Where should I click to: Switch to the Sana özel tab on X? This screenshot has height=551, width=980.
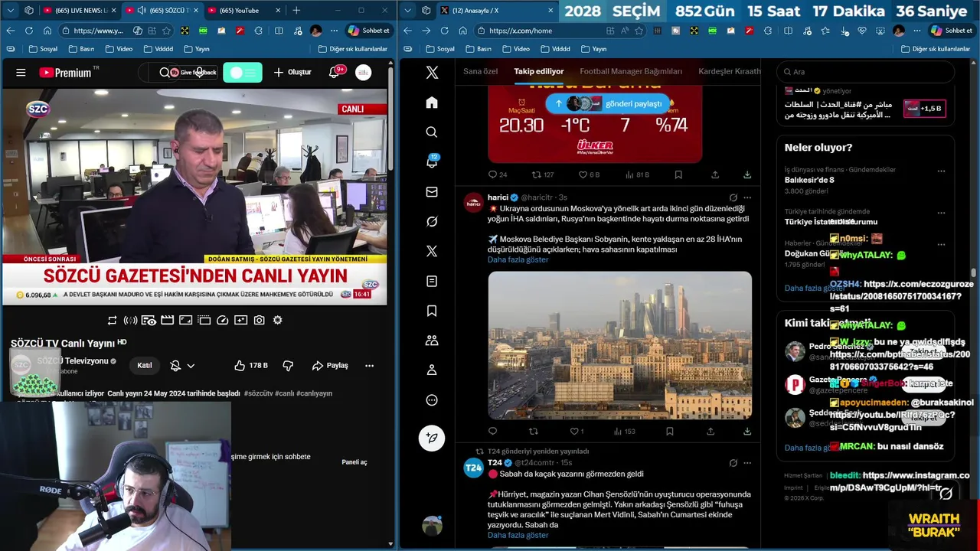point(480,71)
